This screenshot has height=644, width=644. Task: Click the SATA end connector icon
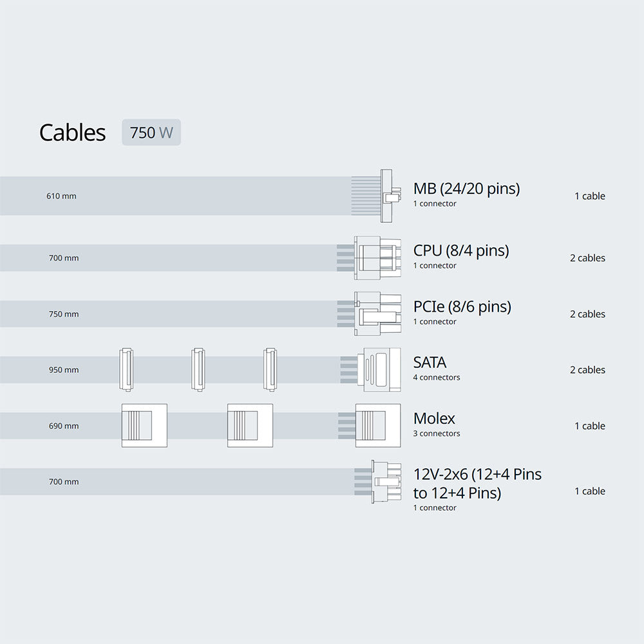click(x=379, y=370)
